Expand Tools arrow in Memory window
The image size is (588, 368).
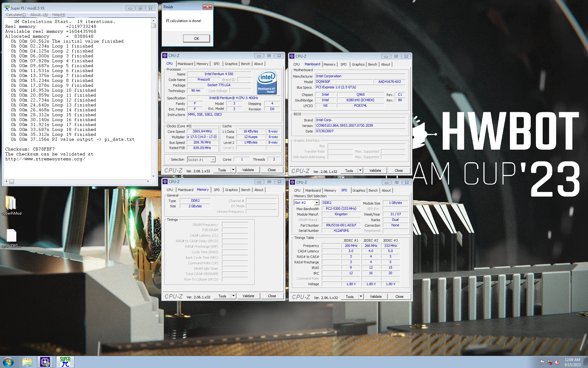coord(233,296)
